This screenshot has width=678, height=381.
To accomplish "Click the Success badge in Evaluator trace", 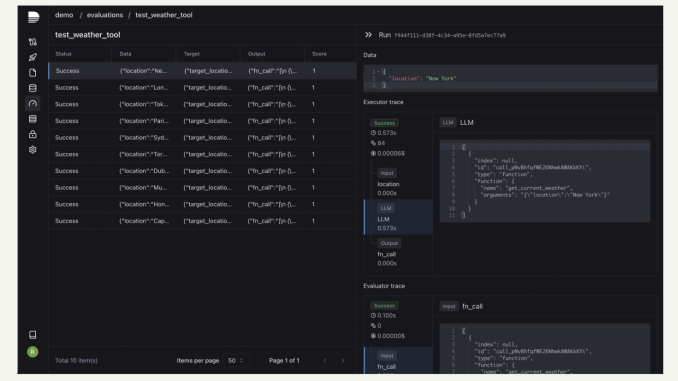I will 384,305.
